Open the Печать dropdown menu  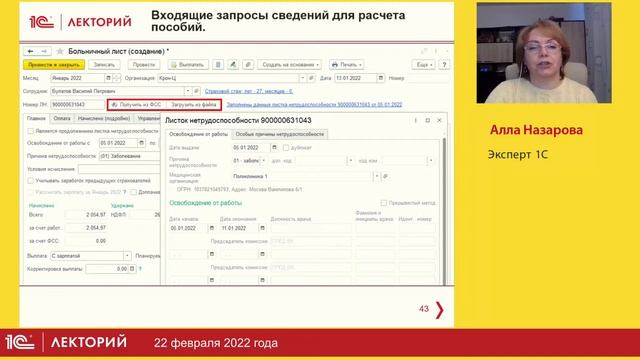(347, 64)
